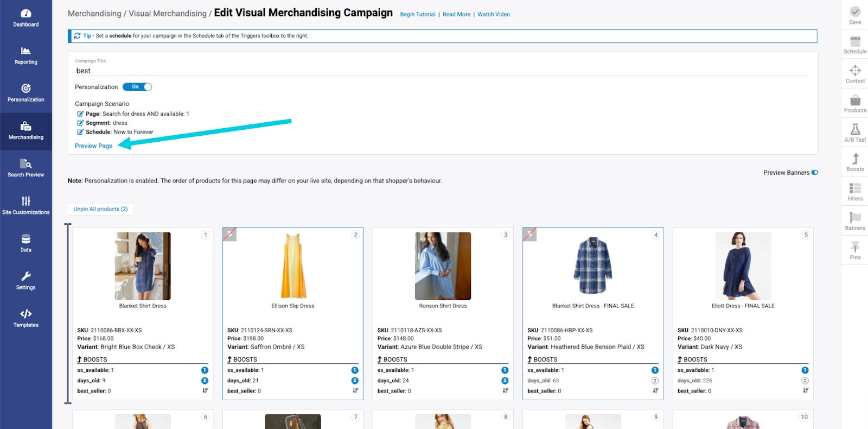The image size is (868, 429).
Task: Click Visual Merchandising in the breadcrumb
Action: tap(168, 14)
